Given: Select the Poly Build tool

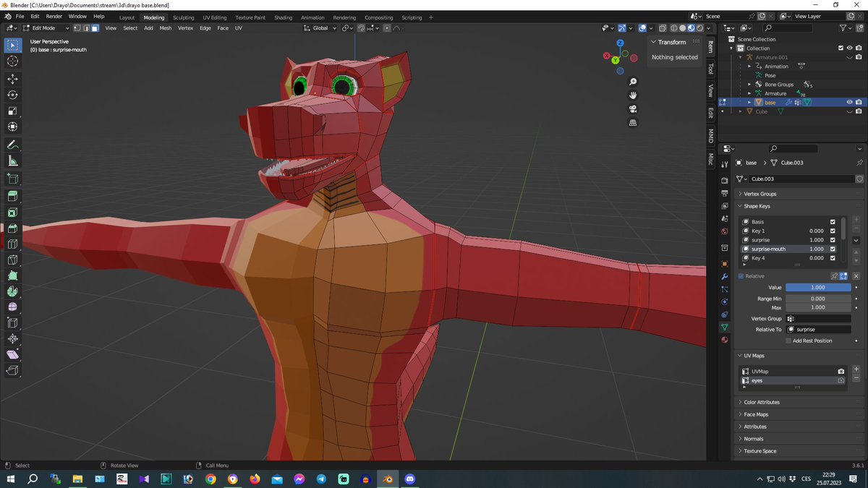Looking at the screenshot, I should point(12,275).
